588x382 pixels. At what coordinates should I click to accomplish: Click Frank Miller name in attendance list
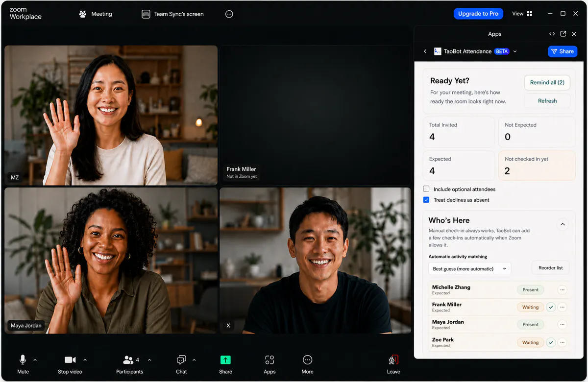pos(446,305)
